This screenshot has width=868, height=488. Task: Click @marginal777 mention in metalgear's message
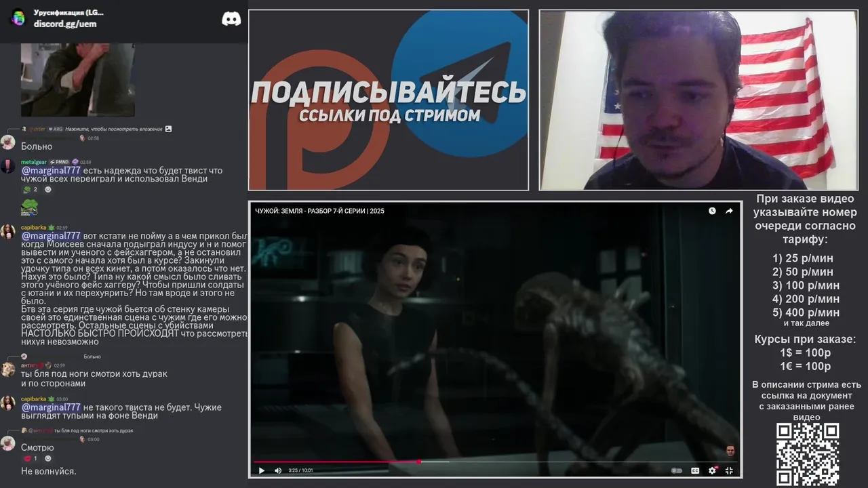click(x=51, y=171)
